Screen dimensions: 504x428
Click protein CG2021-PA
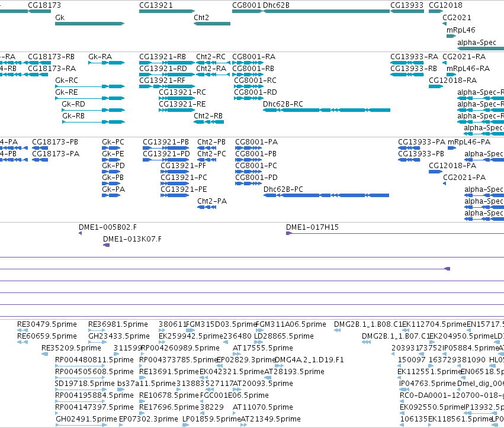click(445, 184)
